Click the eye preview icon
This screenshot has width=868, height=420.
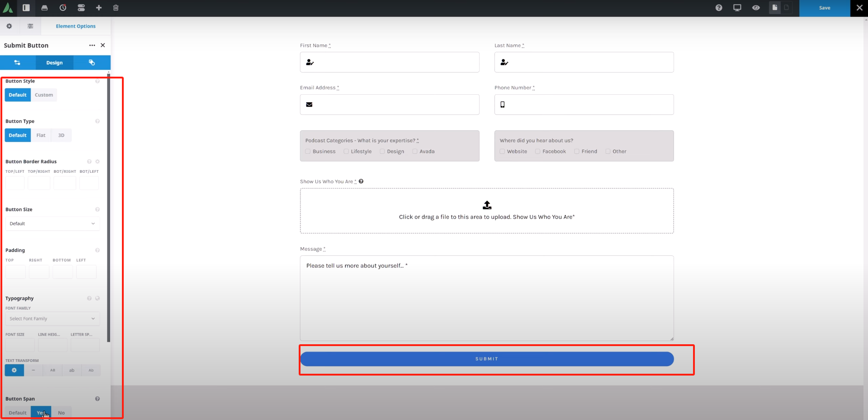click(x=756, y=8)
